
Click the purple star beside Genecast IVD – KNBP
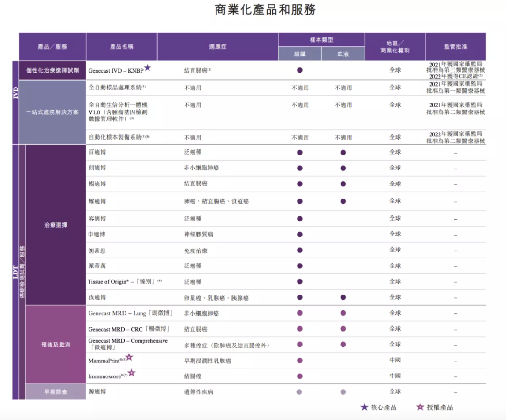point(148,68)
